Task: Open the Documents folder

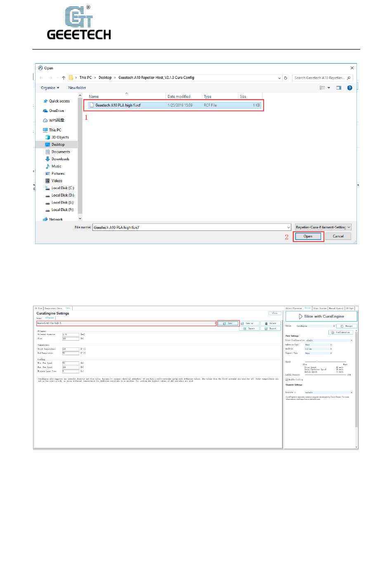Action: click(58, 152)
